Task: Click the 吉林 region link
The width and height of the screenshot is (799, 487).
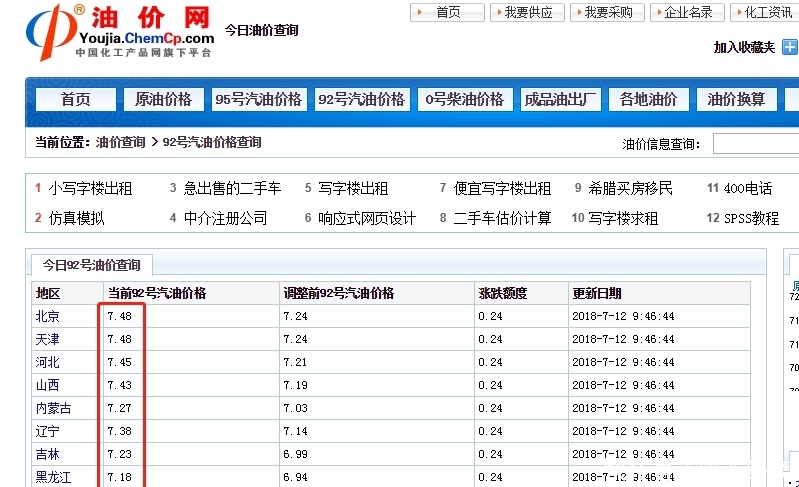Action: point(47,454)
